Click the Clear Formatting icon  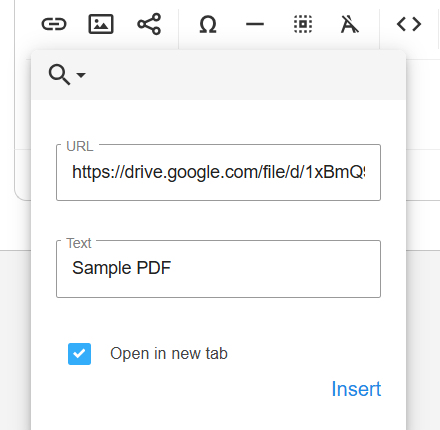point(350,24)
